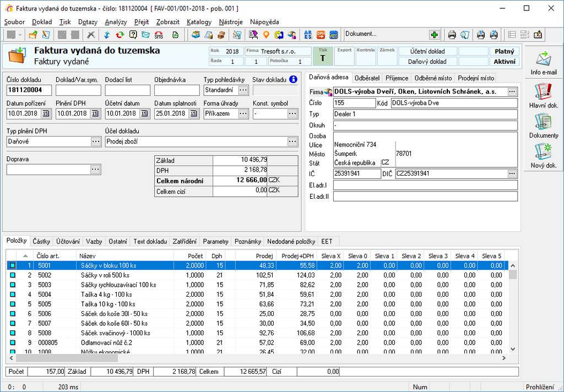The height and width of the screenshot is (392, 564).
Task: Click the edit document pencil icon
Action: pos(46,35)
